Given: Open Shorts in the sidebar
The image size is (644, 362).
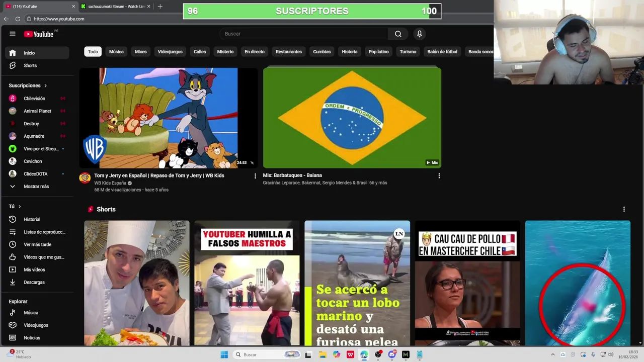Looking at the screenshot, I should click(37, 65).
